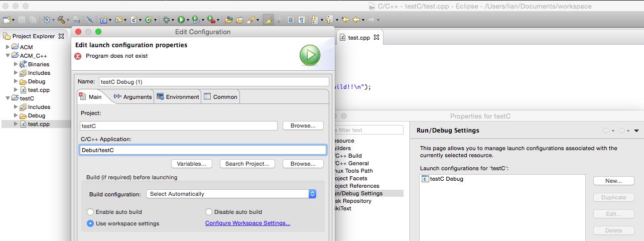Click the New Source Folder toolbar icon
644x241 pixels.
pyautogui.click(x=118, y=20)
